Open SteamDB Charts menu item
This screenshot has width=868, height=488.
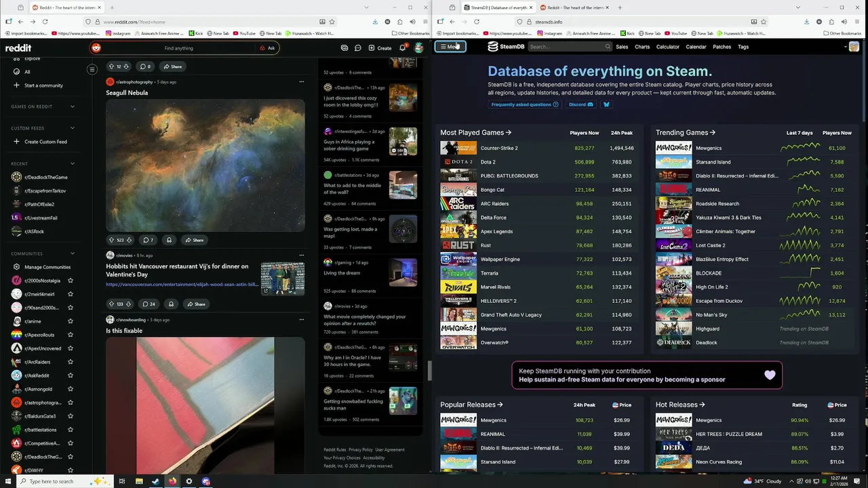pos(642,47)
